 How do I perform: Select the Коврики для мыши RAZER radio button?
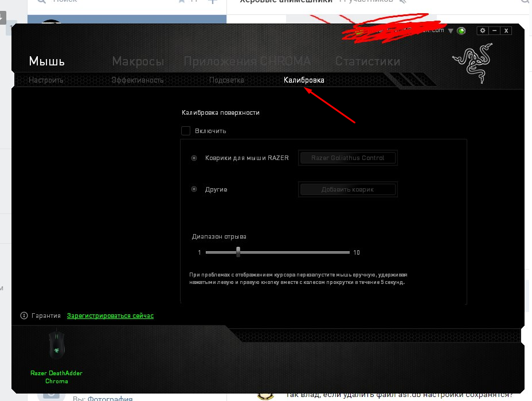[x=194, y=158]
